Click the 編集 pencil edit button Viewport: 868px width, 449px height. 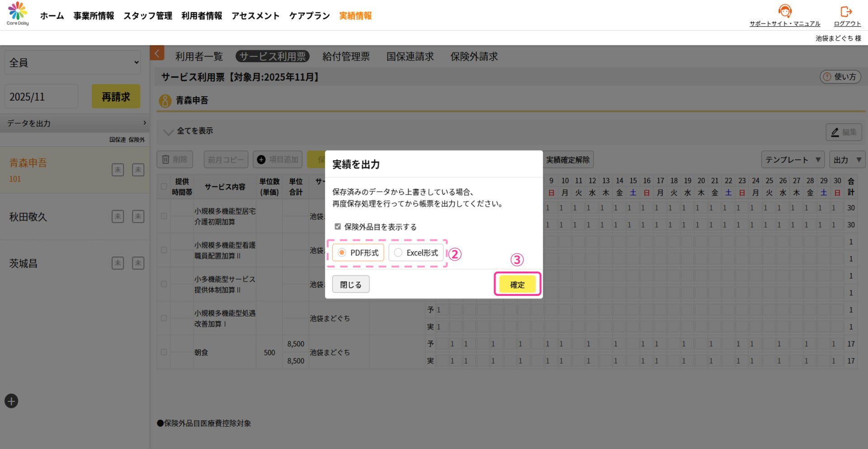point(844,132)
